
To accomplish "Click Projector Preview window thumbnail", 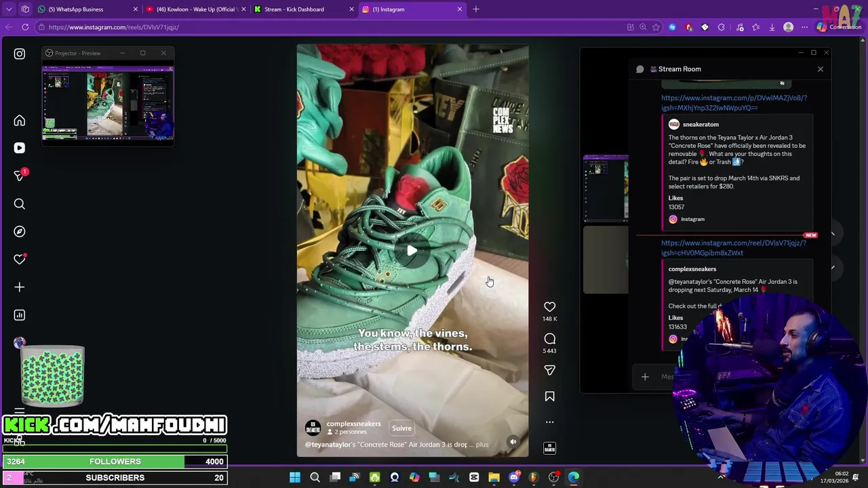I will [x=108, y=102].
